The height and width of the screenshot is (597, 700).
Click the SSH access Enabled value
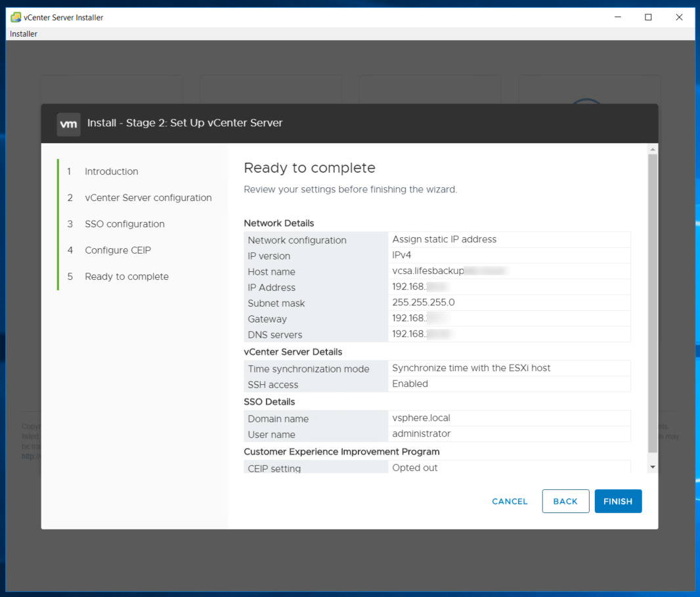pos(410,384)
